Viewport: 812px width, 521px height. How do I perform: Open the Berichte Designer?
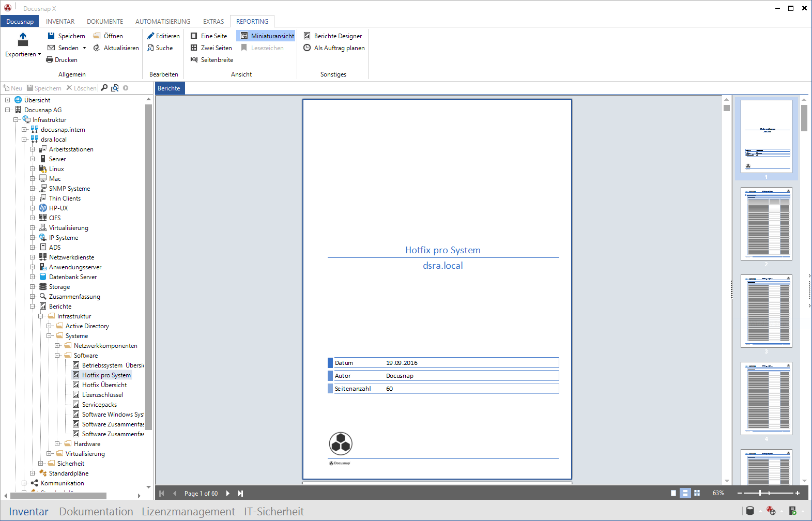click(333, 36)
